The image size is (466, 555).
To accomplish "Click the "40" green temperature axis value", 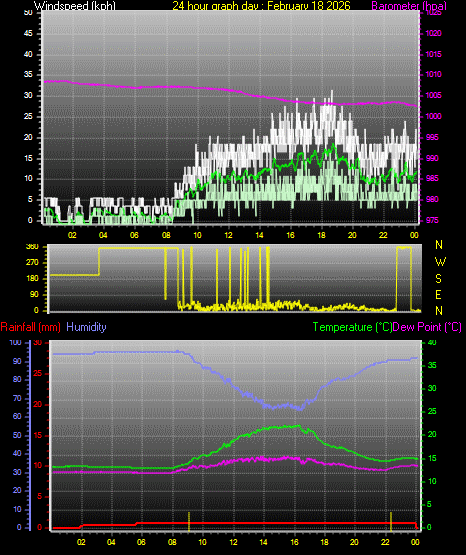I will pos(432,342).
